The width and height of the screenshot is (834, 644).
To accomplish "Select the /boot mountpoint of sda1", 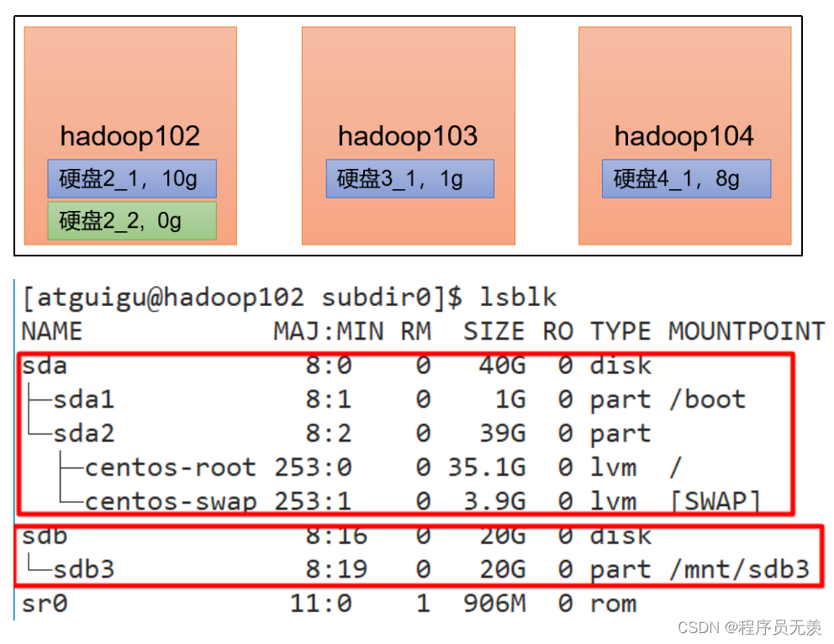I will click(x=709, y=399).
